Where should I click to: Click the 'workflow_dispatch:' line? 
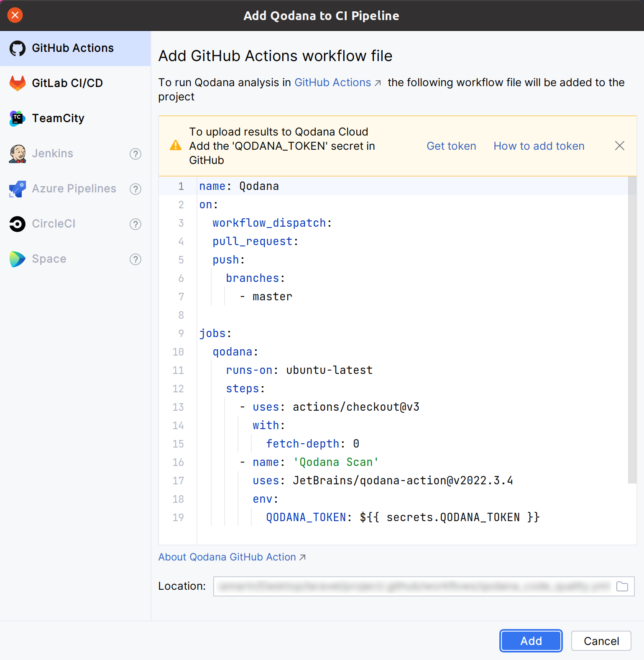point(272,223)
